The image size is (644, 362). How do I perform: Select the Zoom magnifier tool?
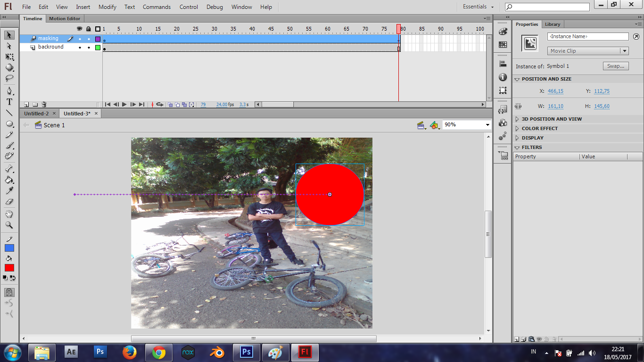(9, 225)
